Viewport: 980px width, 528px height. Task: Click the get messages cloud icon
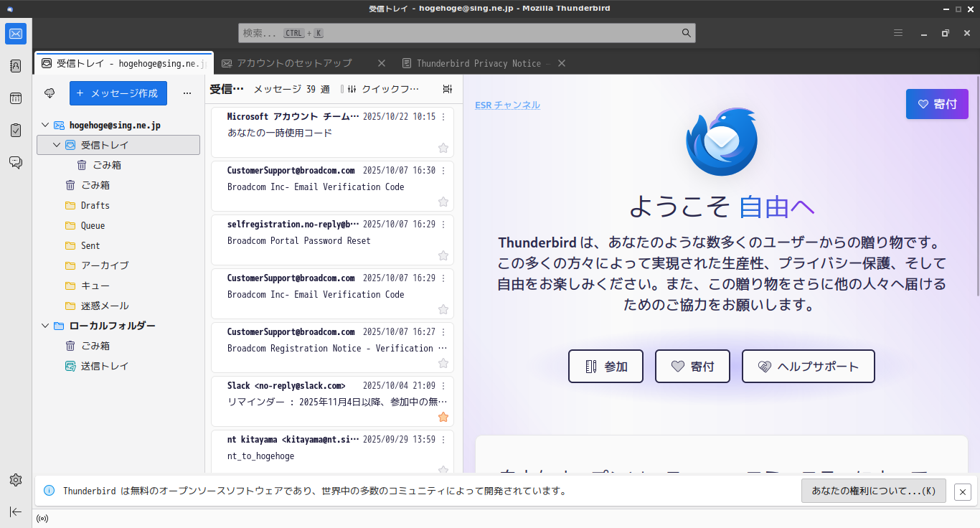click(50, 93)
